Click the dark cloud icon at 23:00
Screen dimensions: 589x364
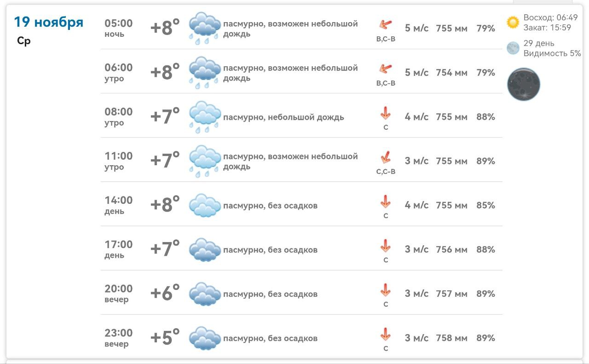(205, 338)
